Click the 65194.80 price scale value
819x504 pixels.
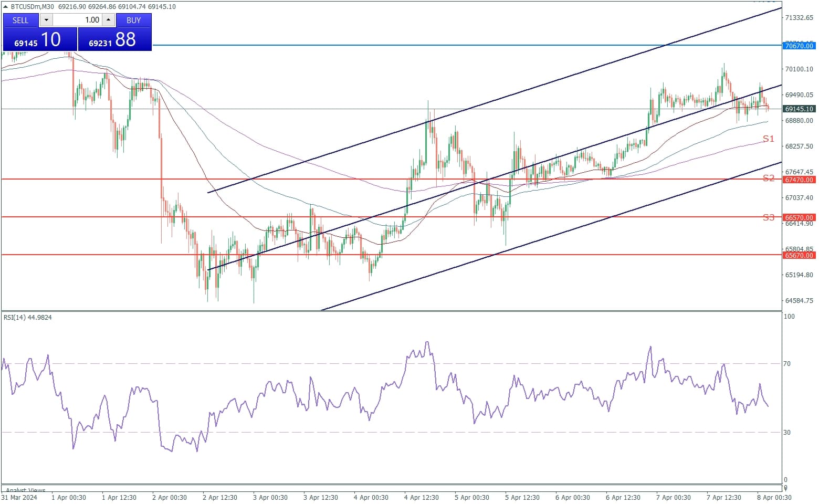click(799, 275)
